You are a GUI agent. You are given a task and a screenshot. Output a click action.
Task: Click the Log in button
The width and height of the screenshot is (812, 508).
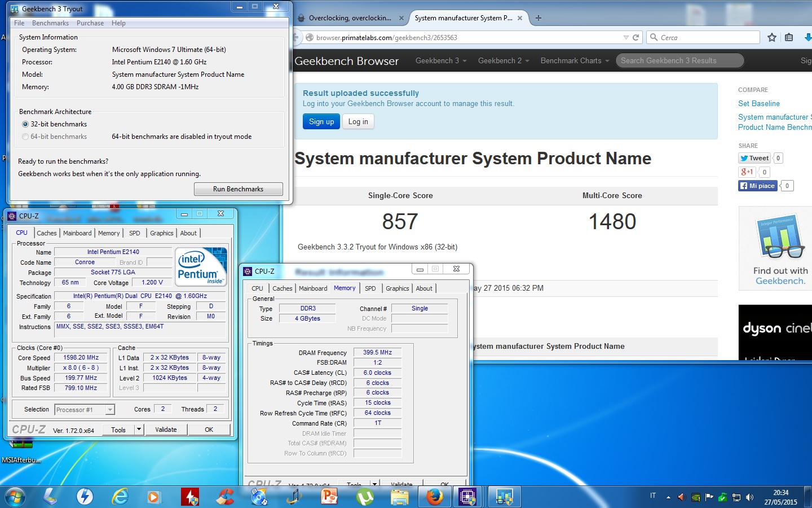coord(358,121)
